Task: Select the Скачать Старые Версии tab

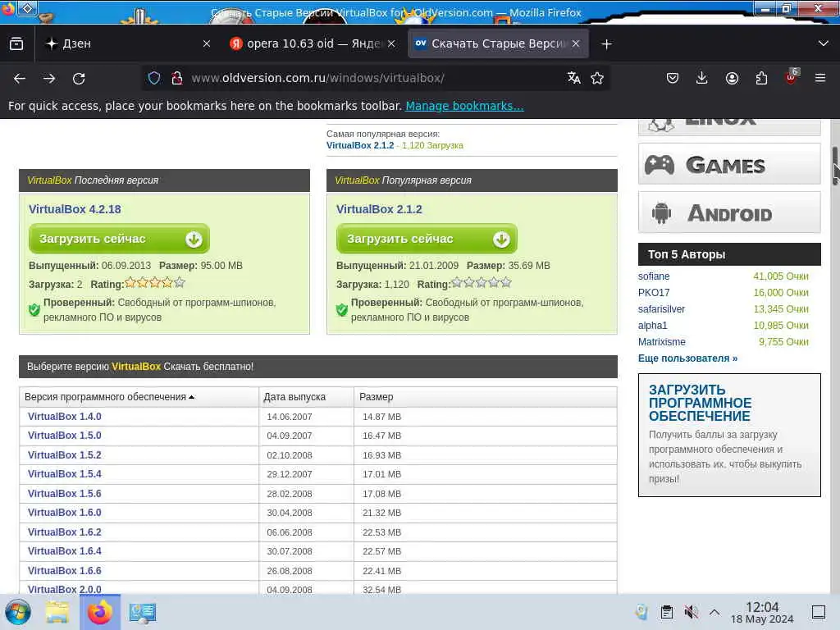Action: point(498,44)
